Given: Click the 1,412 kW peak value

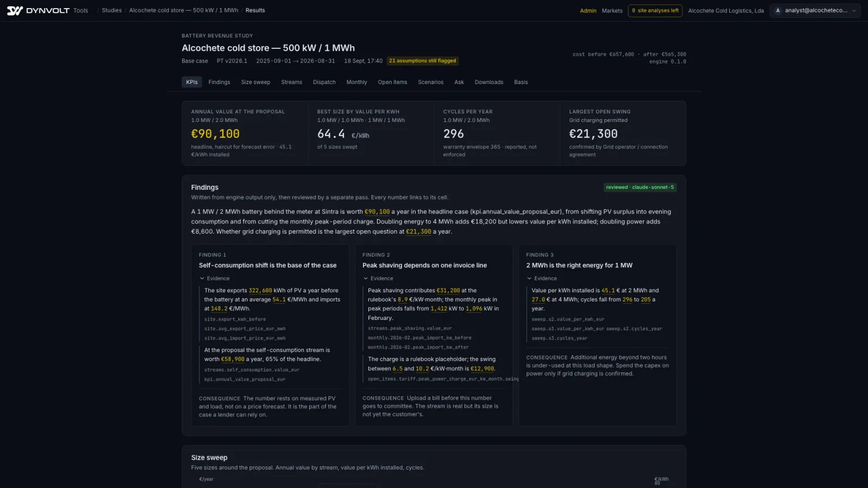Looking at the screenshot, I should click(x=439, y=309).
